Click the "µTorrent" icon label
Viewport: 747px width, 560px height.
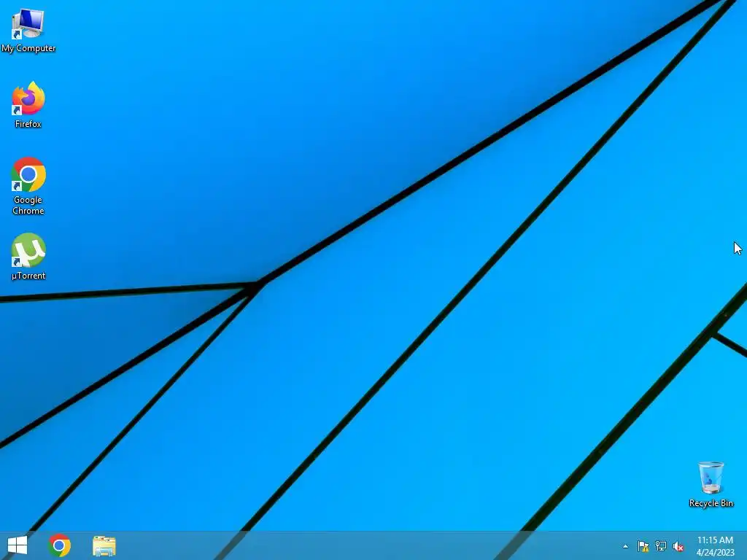[28, 276]
